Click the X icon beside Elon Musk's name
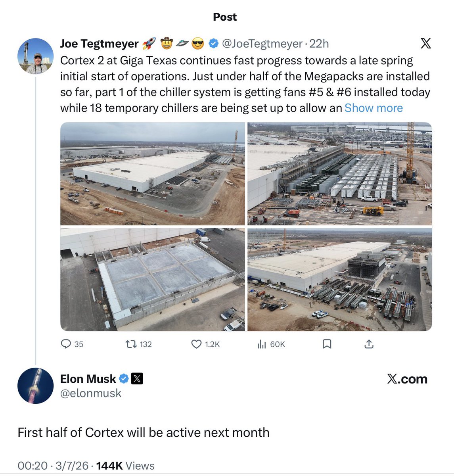Screen dimensions: 454x476 (137, 379)
